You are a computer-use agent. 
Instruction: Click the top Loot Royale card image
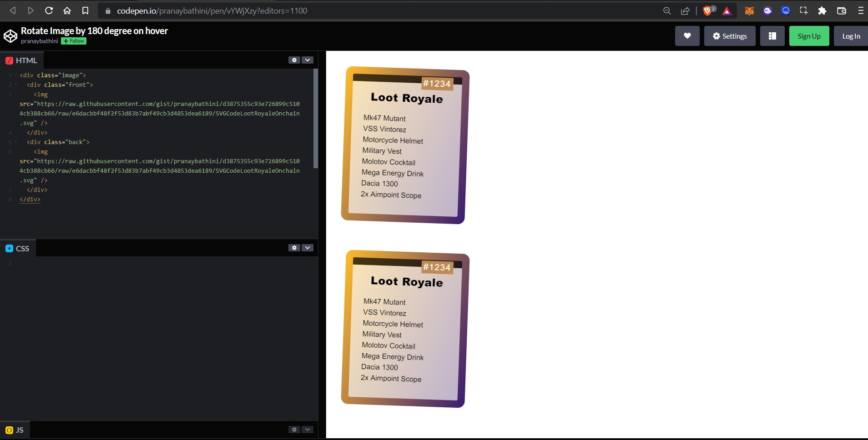(405, 145)
